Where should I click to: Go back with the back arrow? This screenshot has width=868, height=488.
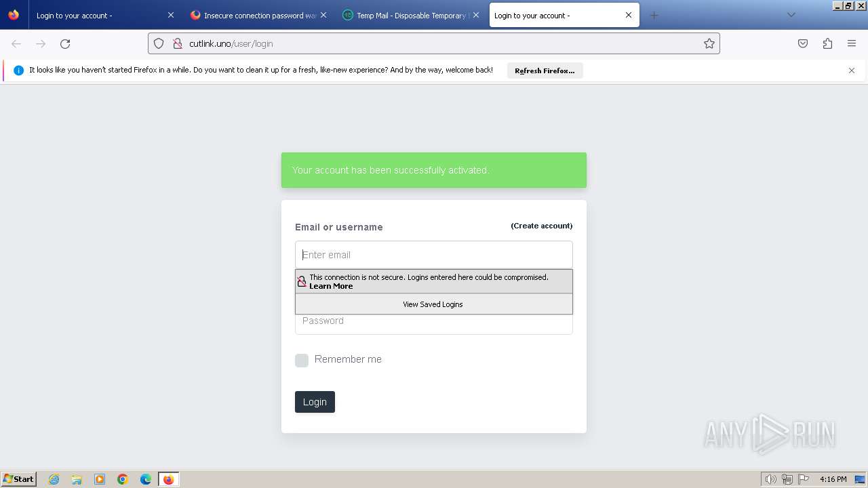pos(16,43)
